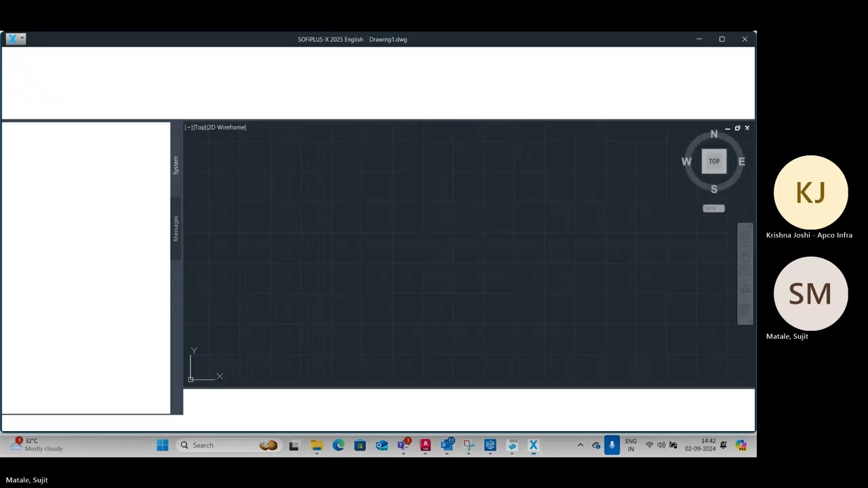The height and width of the screenshot is (488, 868).
Task: Open the SOFiPLUS-X application menu button
Action: (x=15, y=39)
